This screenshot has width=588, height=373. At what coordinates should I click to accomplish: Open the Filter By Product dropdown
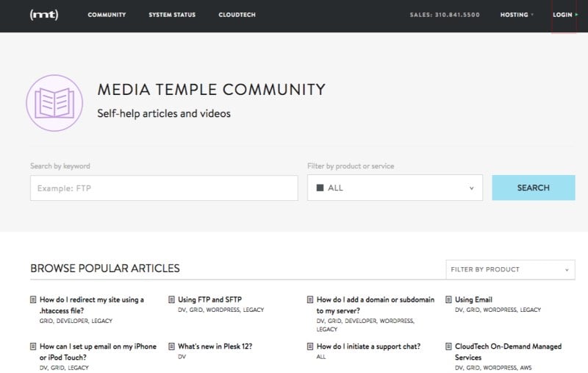coord(510,269)
